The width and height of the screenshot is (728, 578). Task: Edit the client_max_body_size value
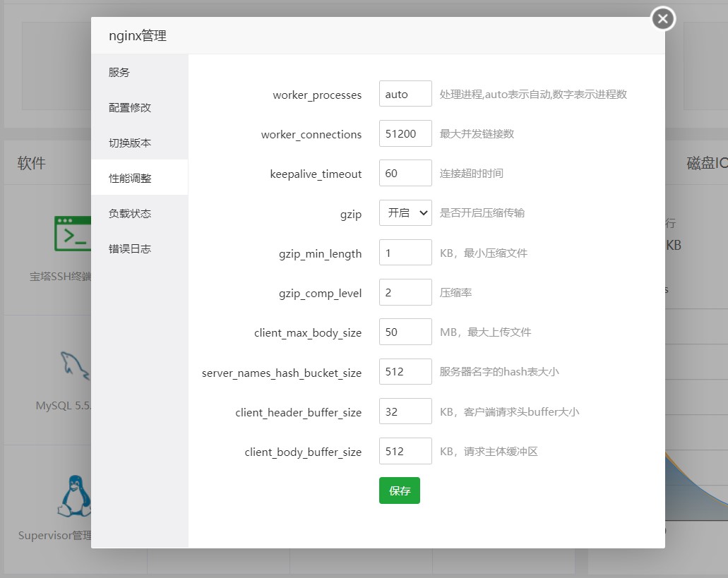click(405, 332)
